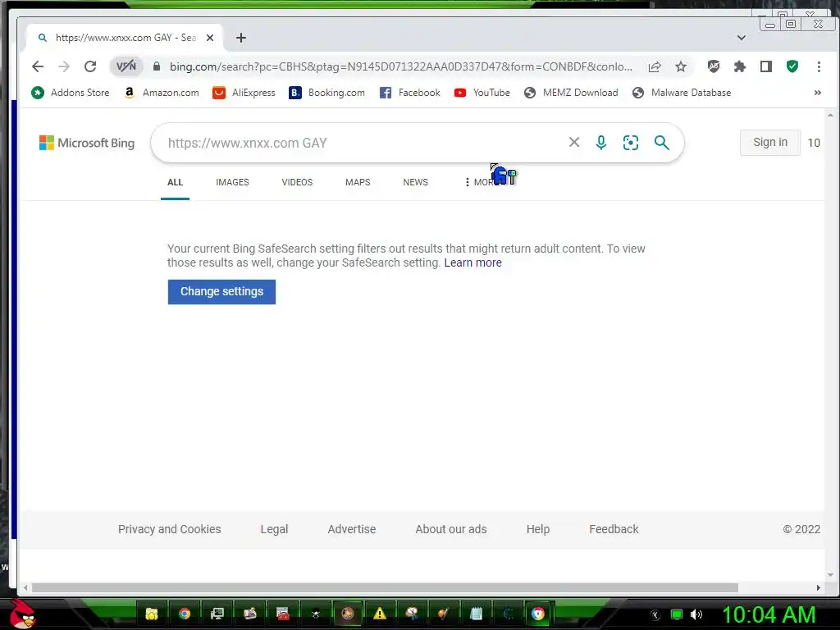The image size is (840, 630).
Task: Share this page icon in address bar
Action: 654,66
